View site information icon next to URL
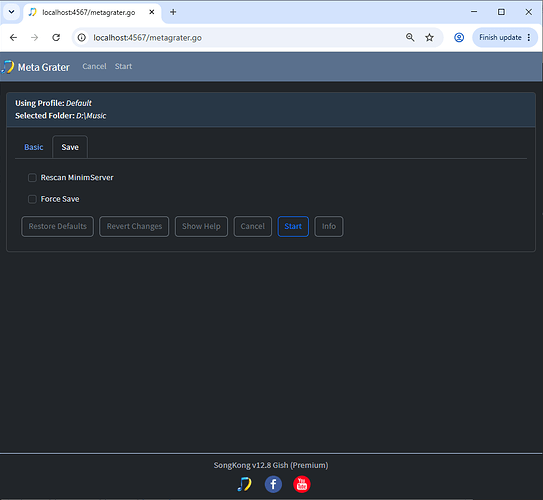Image resolution: width=543 pixels, height=500 pixels. (82, 37)
